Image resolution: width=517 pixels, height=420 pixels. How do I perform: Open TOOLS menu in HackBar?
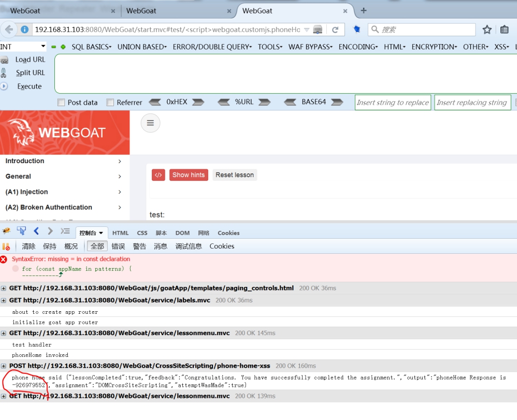point(270,47)
